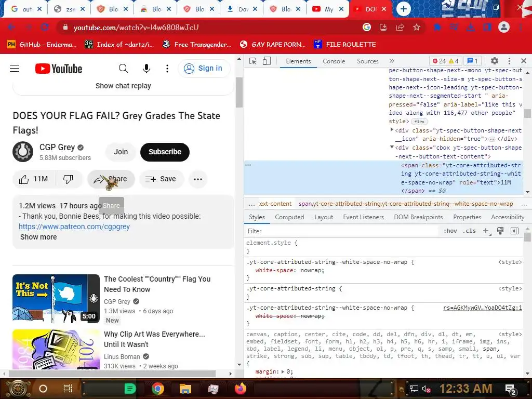
Task: Open File Explorer from taskbar
Action: point(185,389)
